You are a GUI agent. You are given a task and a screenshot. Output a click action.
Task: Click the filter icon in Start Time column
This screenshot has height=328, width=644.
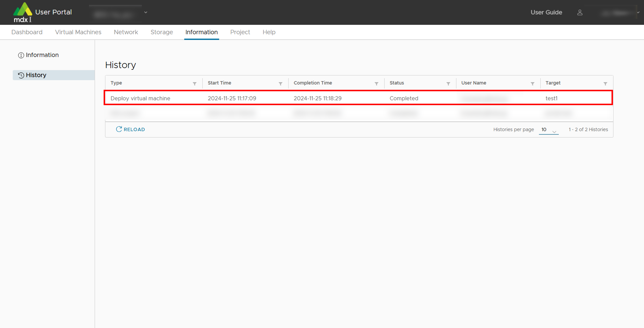click(x=280, y=84)
